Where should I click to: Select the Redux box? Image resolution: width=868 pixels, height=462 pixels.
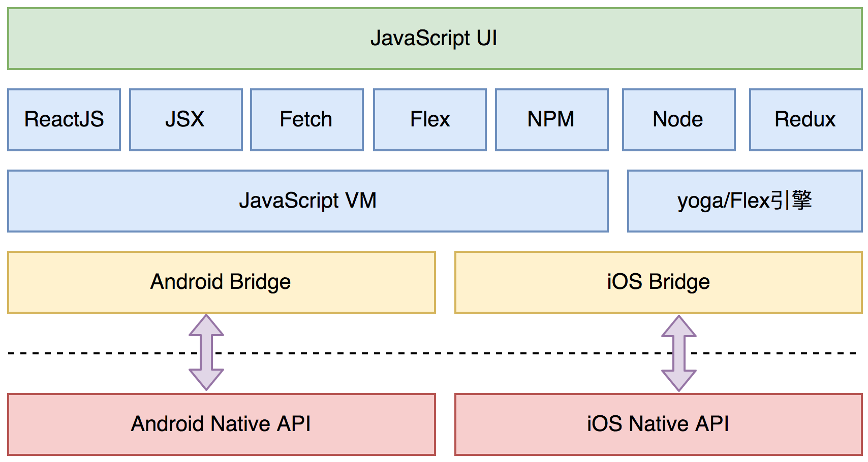pos(806,120)
